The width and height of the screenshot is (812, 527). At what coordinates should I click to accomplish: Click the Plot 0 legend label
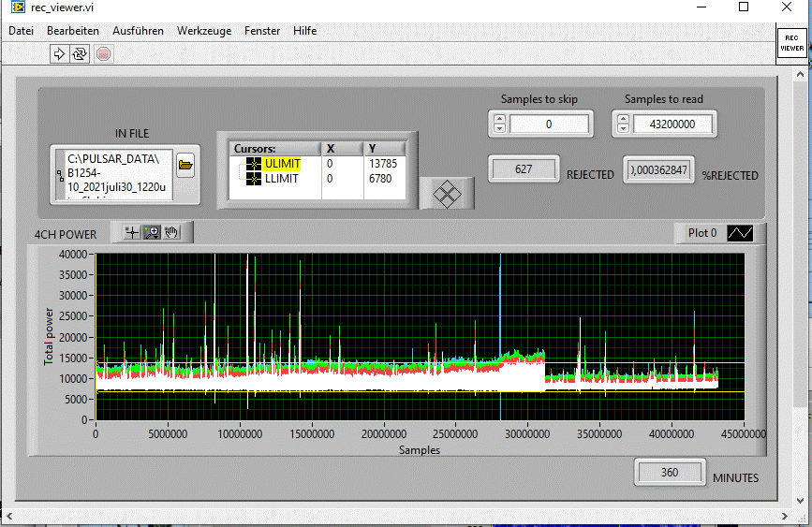(702, 233)
